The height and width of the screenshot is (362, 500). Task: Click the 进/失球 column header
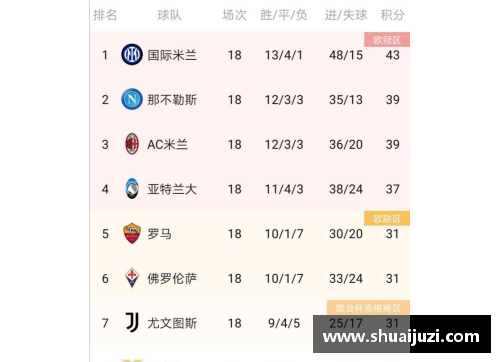346,15
